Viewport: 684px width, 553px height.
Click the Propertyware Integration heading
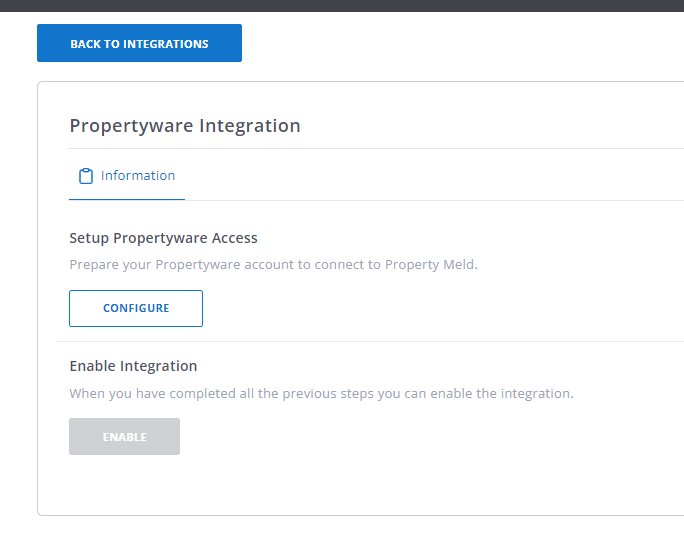coord(184,126)
